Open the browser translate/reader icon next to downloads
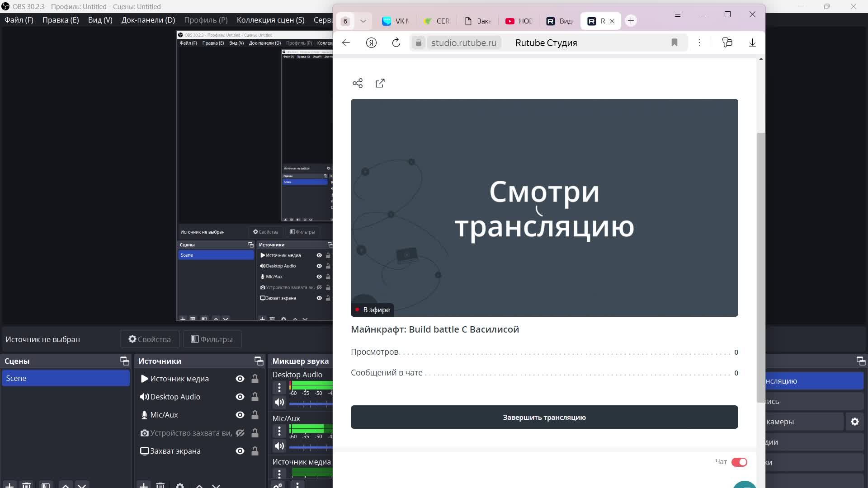This screenshot has width=868, height=488. pyautogui.click(x=727, y=42)
